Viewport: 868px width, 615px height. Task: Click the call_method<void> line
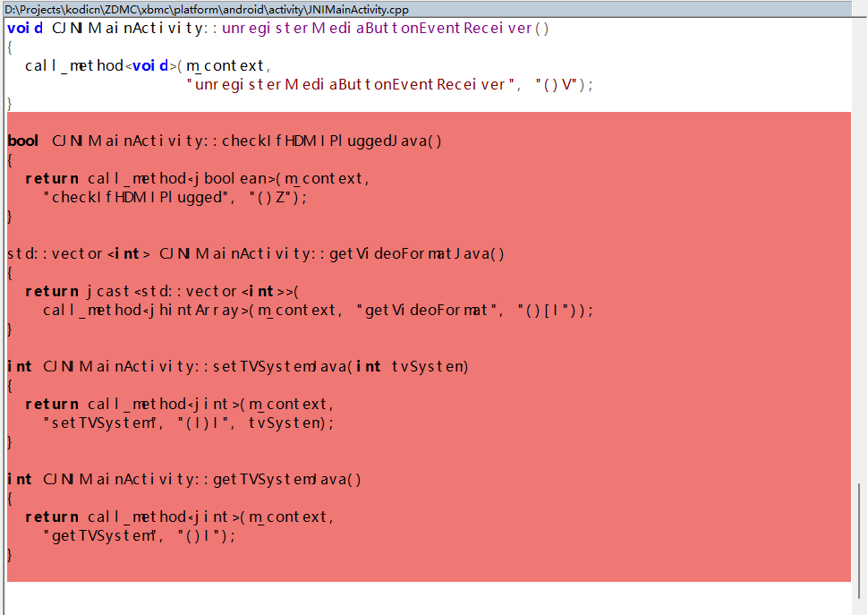[x=148, y=65]
